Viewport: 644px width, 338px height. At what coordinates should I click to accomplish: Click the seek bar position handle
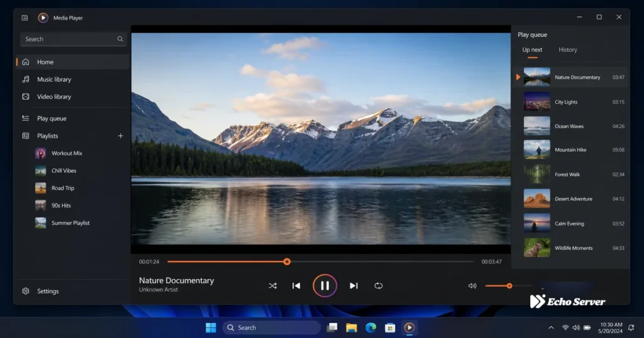(287, 262)
